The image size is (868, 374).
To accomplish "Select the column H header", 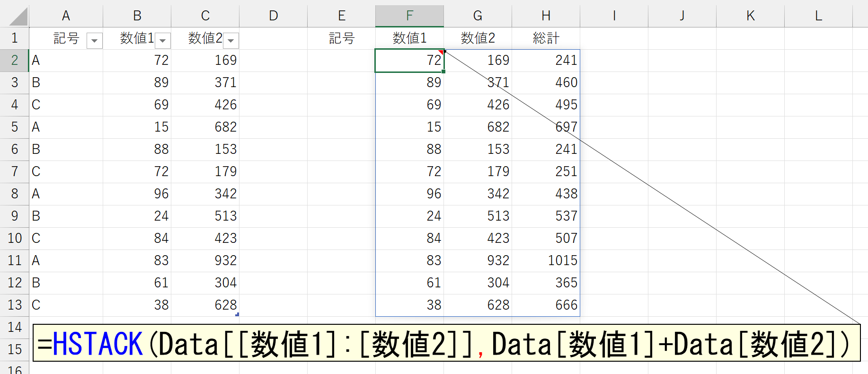I will [546, 16].
